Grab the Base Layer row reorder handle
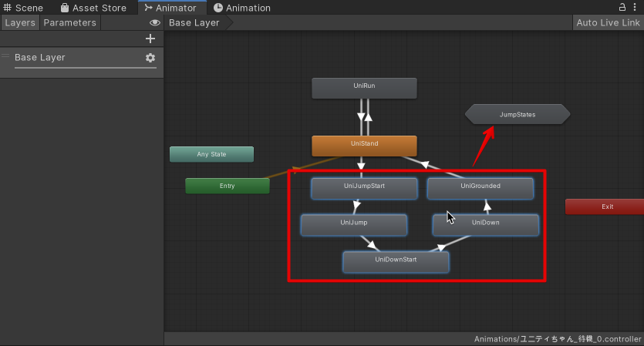Screen dimensions: 644x346 point(5,55)
